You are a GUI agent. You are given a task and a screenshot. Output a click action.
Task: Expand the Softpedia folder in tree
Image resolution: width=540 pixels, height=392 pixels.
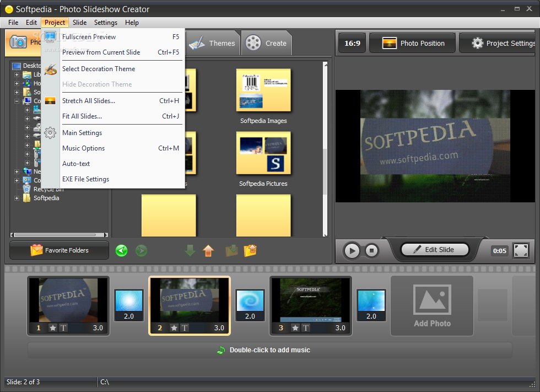point(17,198)
